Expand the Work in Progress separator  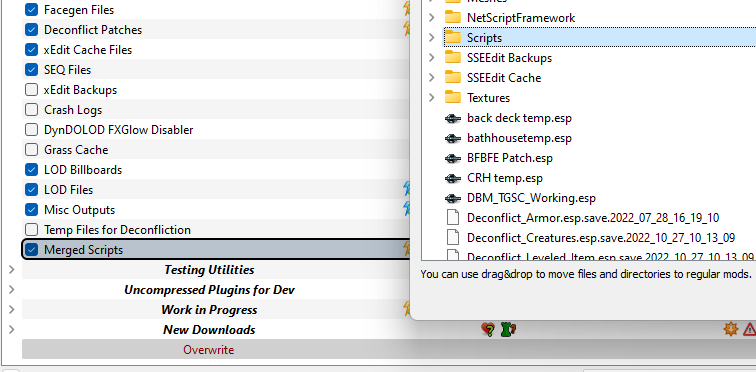pos(12,309)
